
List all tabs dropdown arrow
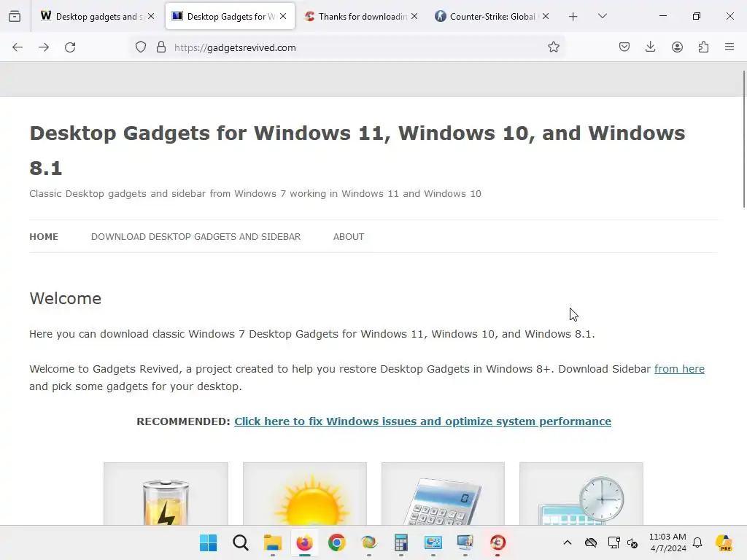click(602, 16)
